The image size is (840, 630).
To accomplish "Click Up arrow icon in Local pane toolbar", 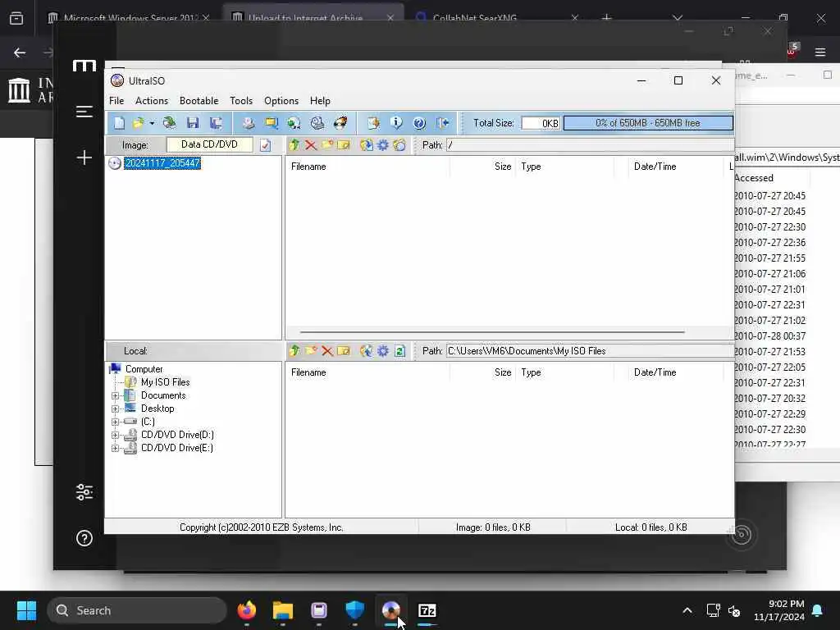I will (x=294, y=351).
